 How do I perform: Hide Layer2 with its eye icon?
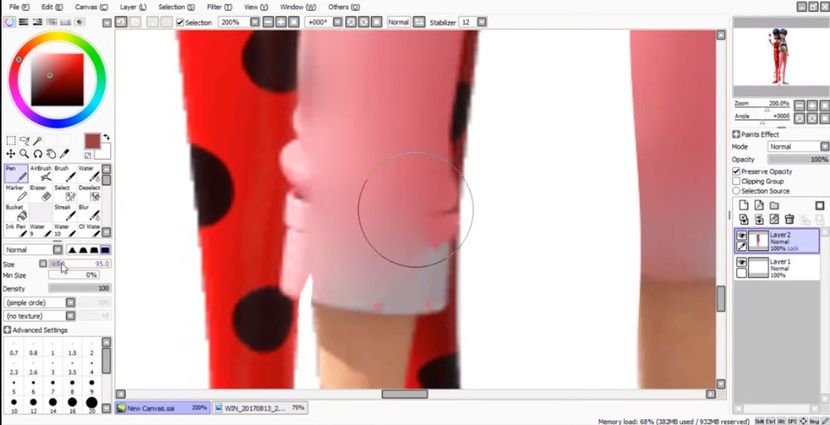tap(742, 236)
